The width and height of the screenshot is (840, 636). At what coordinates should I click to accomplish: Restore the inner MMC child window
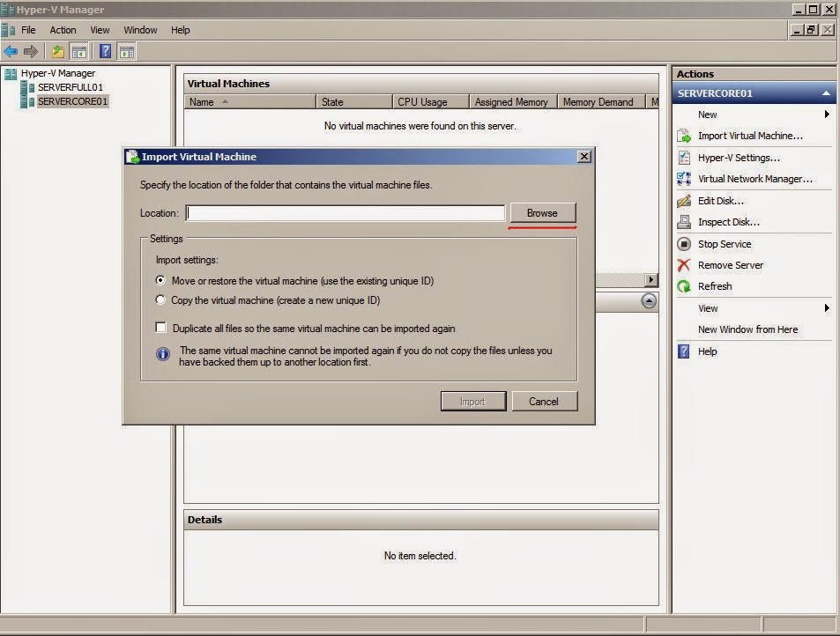click(x=812, y=30)
